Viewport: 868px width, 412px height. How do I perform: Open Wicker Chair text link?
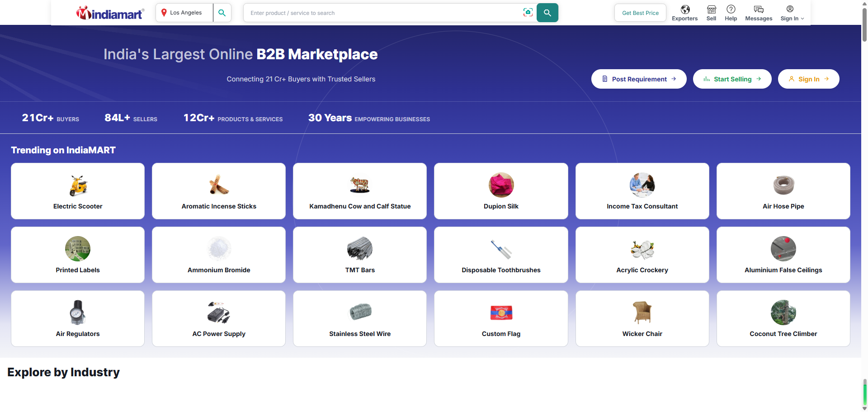point(642,334)
